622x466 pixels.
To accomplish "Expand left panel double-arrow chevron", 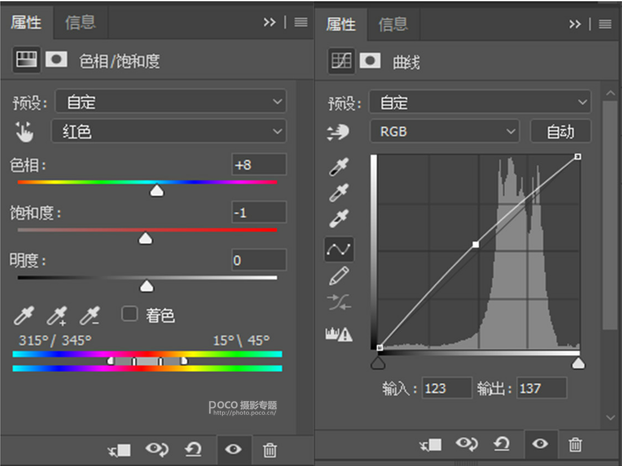I will tap(269, 23).
